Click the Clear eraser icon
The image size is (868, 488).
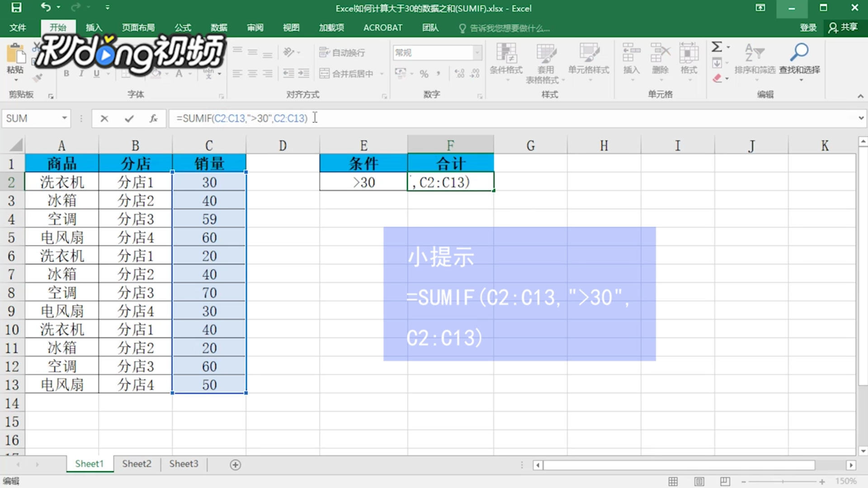[x=717, y=78]
